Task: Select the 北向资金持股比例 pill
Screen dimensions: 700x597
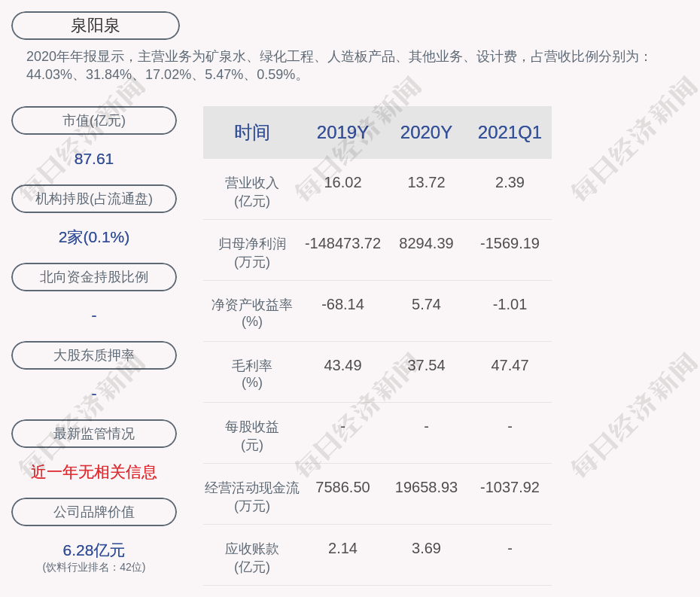Action: (94, 277)
